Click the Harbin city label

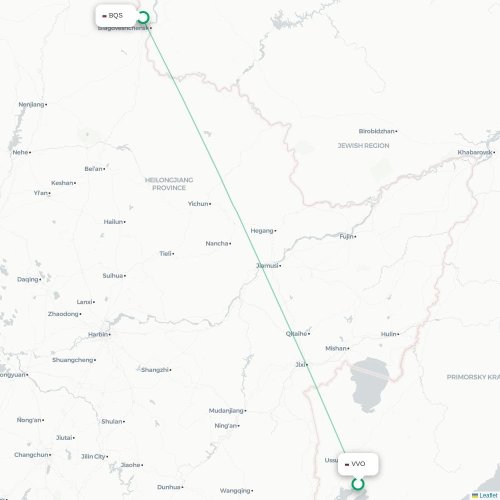[99, 334]
